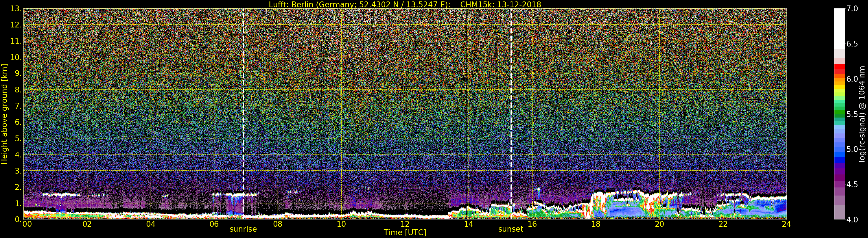868x238 pixels.
Task: Click the '04' time axis tick label
Action: tap(151, 224)
